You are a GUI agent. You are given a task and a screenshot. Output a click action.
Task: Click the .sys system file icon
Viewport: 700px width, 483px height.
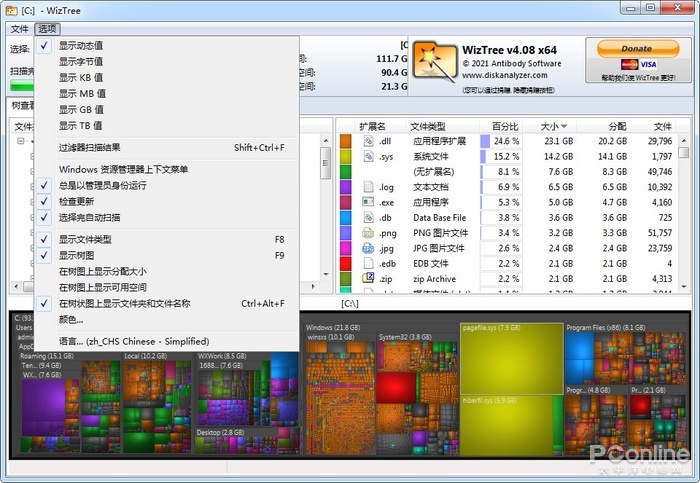click(x=368, y=157)
